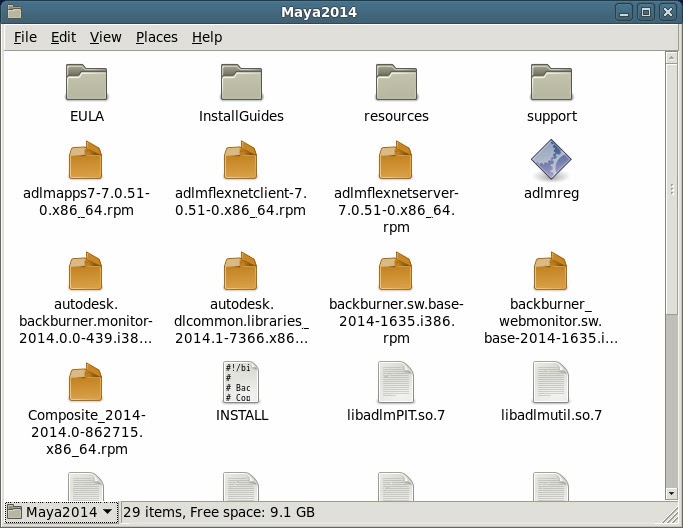Select libadlmutil.so.7 file icon
This screenshot has width=683, height=528.
click(551, 382)
